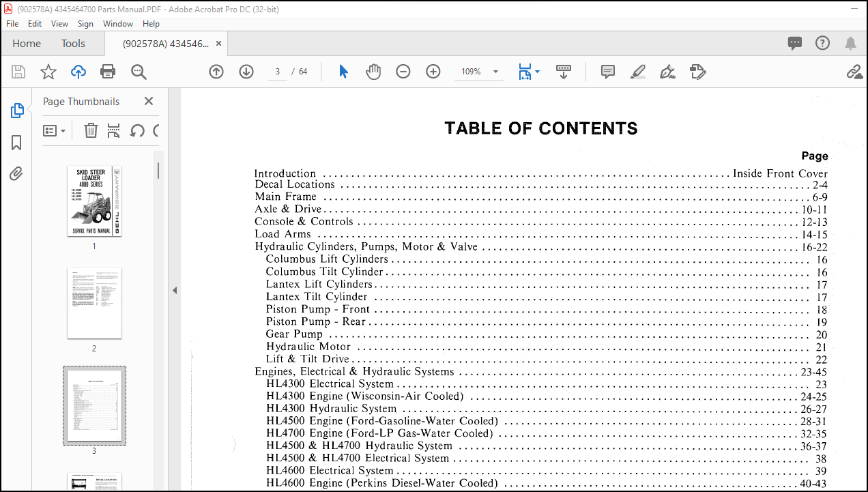Click the 'Lift & Tilt Drive' entry
This screenshot has width=868, height=492.
coord(308,359)
